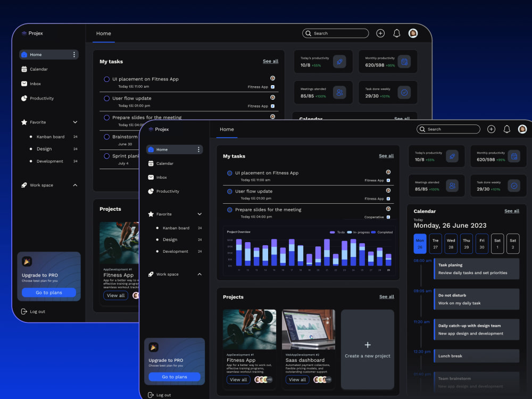This screenshot has height=399, width=532.
Task: Open Development favorite in back window sidebar
Action: (x=50, y=162)
